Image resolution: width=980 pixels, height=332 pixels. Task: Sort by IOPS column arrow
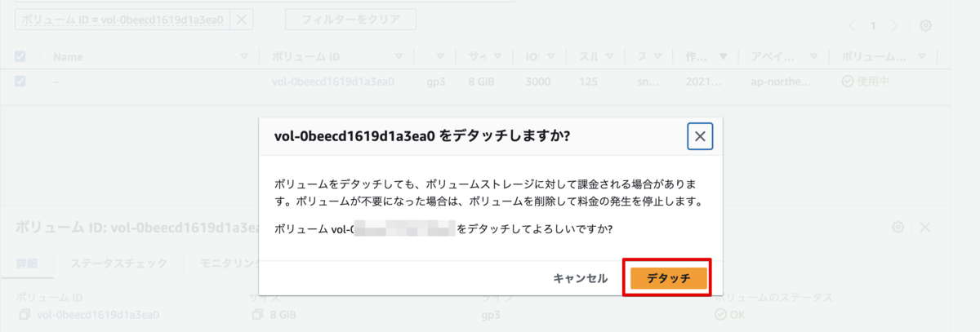coord(551,56)
